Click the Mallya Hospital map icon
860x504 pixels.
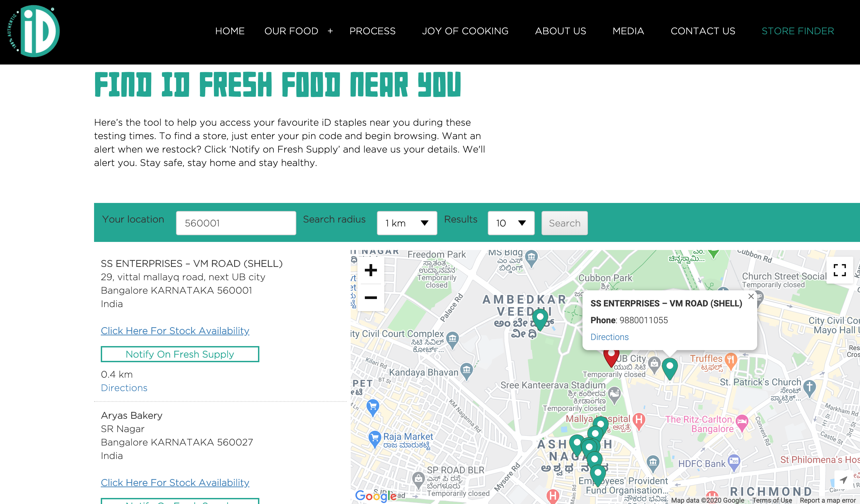pos(639,420)
